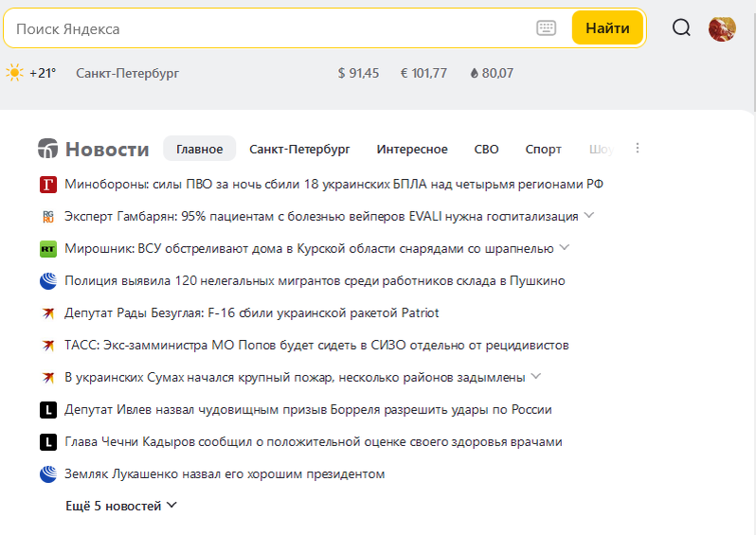Open headline about снарядами со шрапнелью
The image size is (756, 535).
(x=309, y=249)
